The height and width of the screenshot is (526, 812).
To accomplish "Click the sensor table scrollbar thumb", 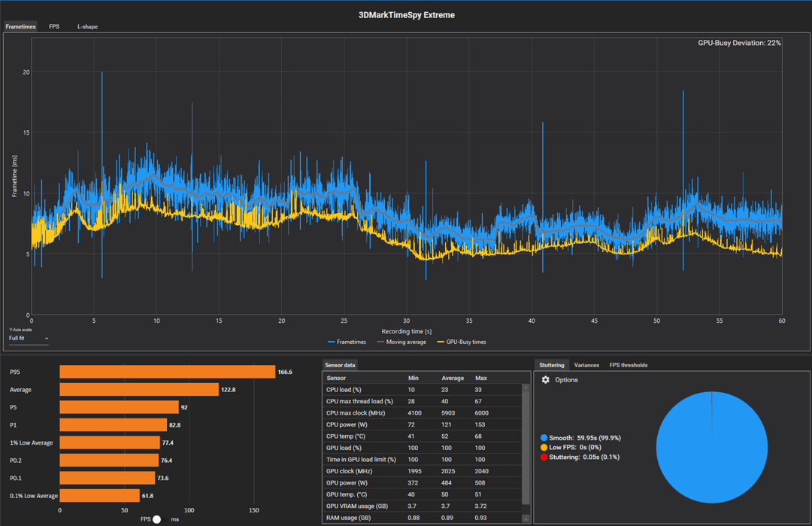I will pos(526,448).
